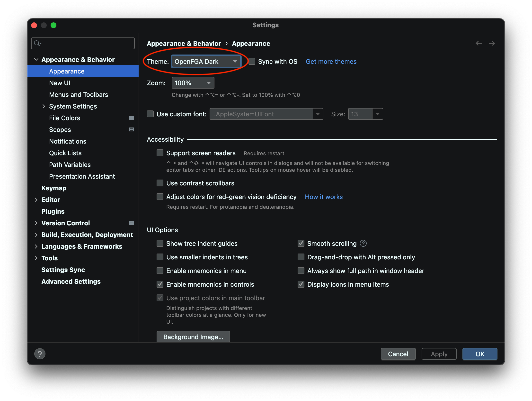Toggle Show tree indent guides checkbox
Image resolution: width=532 pixels, height=401 pixels.
coord(160,243)
